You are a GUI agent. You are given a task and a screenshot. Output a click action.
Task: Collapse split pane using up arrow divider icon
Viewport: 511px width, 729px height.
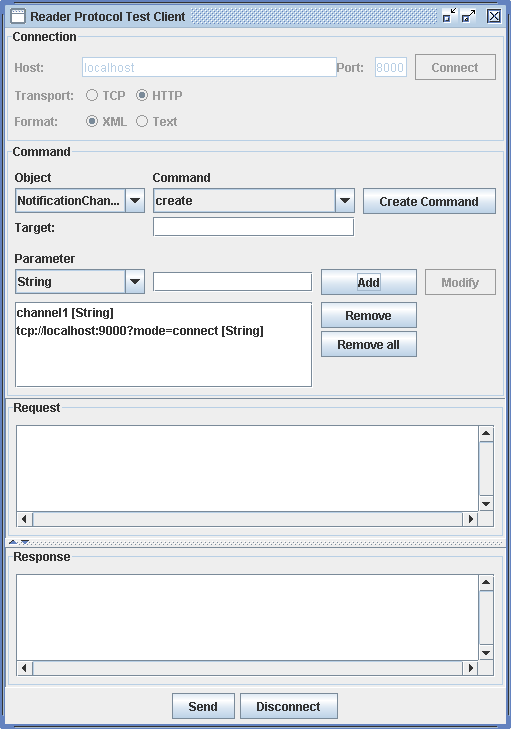pyautogui.click(x=13, y=542)
